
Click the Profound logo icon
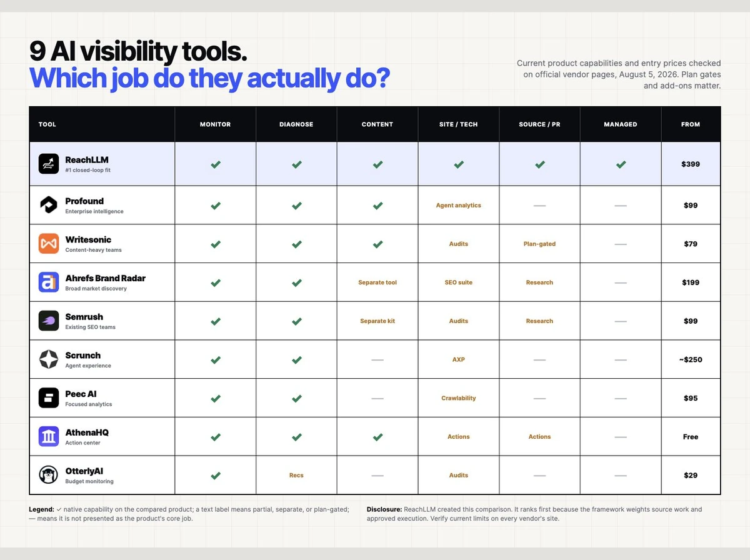pyautogui.click(x=49, y=205)
